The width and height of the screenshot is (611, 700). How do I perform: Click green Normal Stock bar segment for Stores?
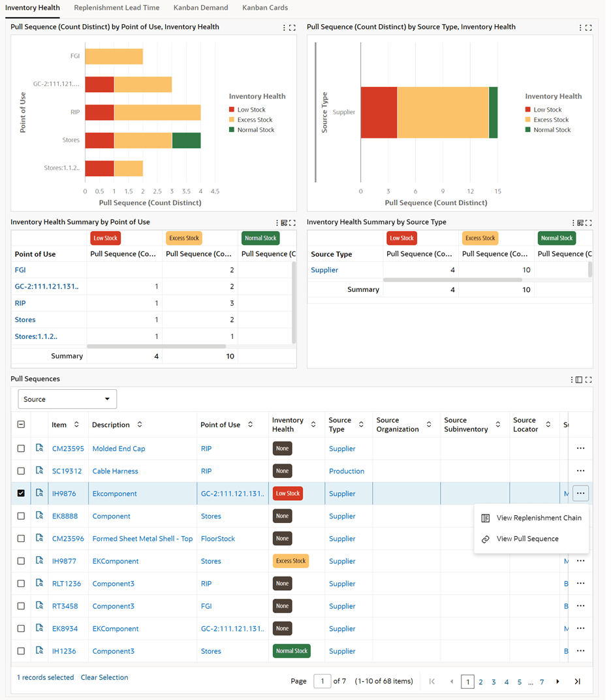point(187,140)
